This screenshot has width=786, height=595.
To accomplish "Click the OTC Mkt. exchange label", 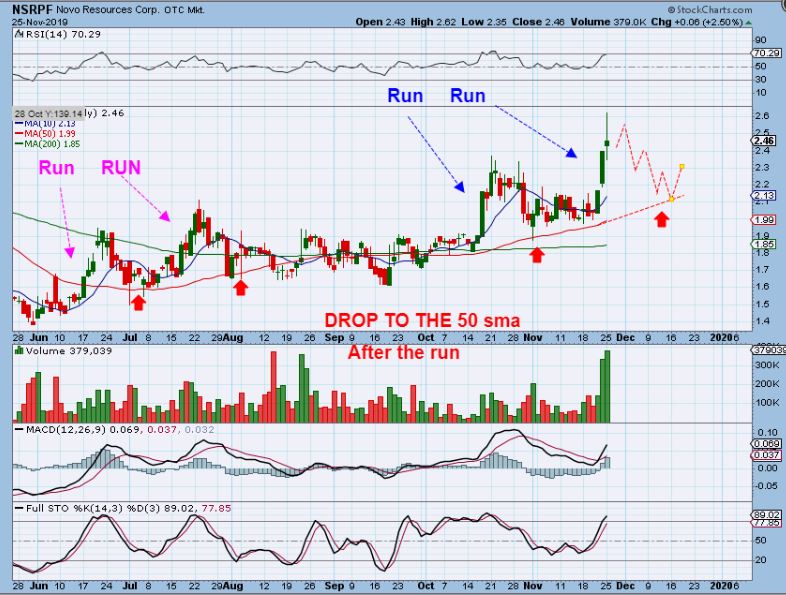I will coord(184,10).
